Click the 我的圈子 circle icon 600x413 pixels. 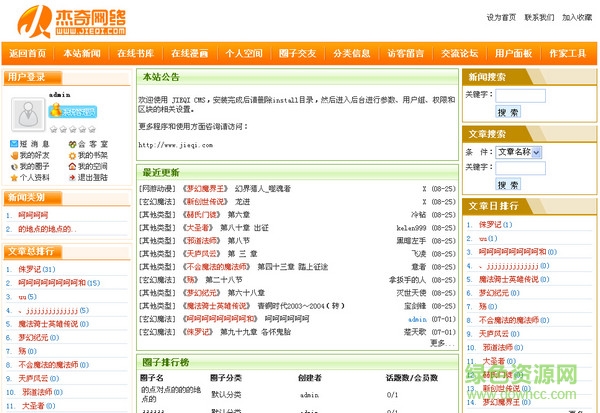coord(12,166)
